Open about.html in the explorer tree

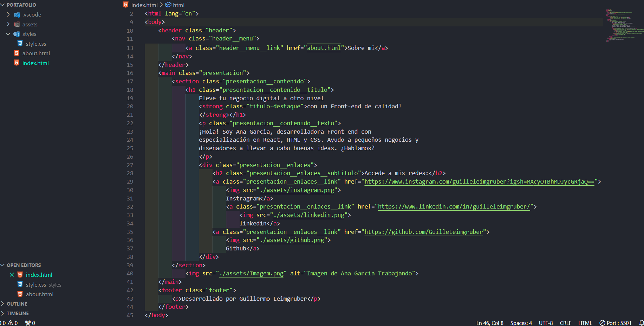click(36, 53)
